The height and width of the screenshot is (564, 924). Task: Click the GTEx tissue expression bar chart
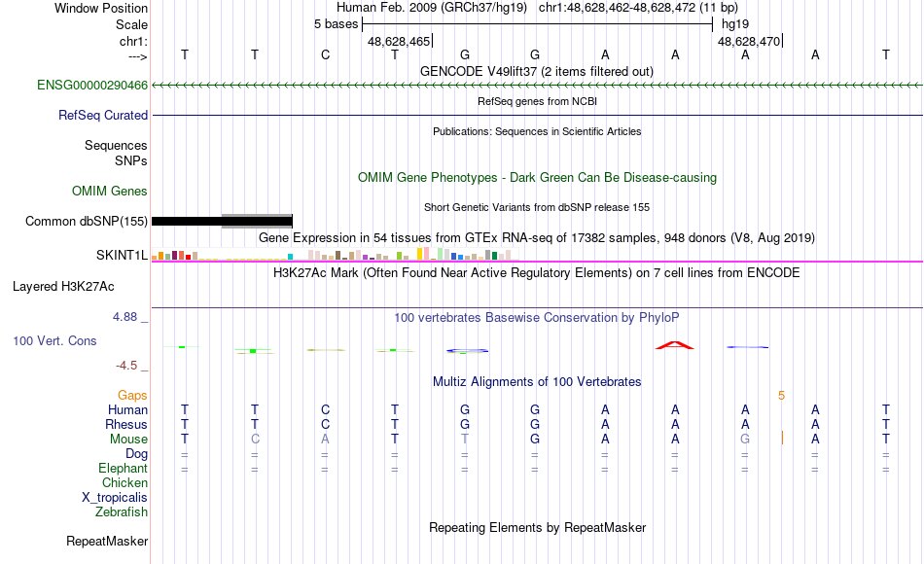click(335, 254)
